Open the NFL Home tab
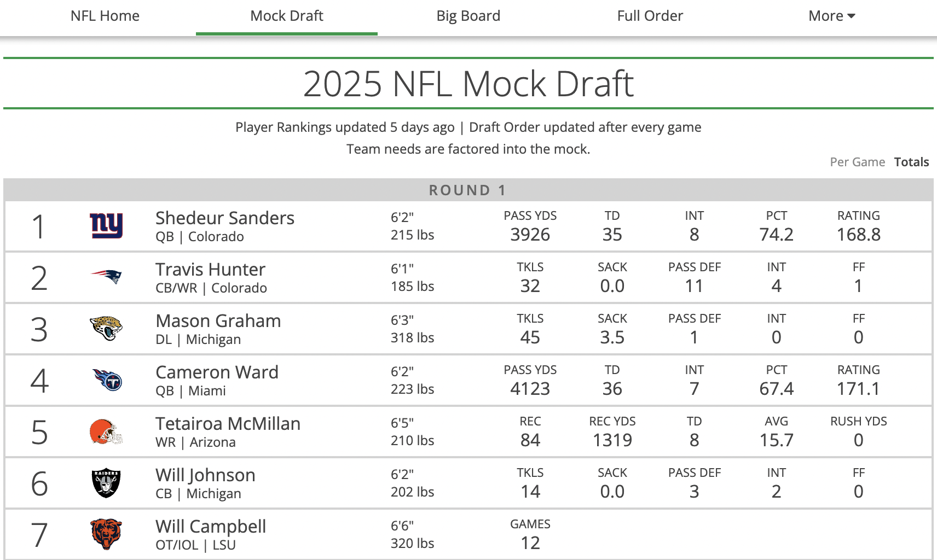The width and height of the screenshot is (937, 560). coord(105,16)
